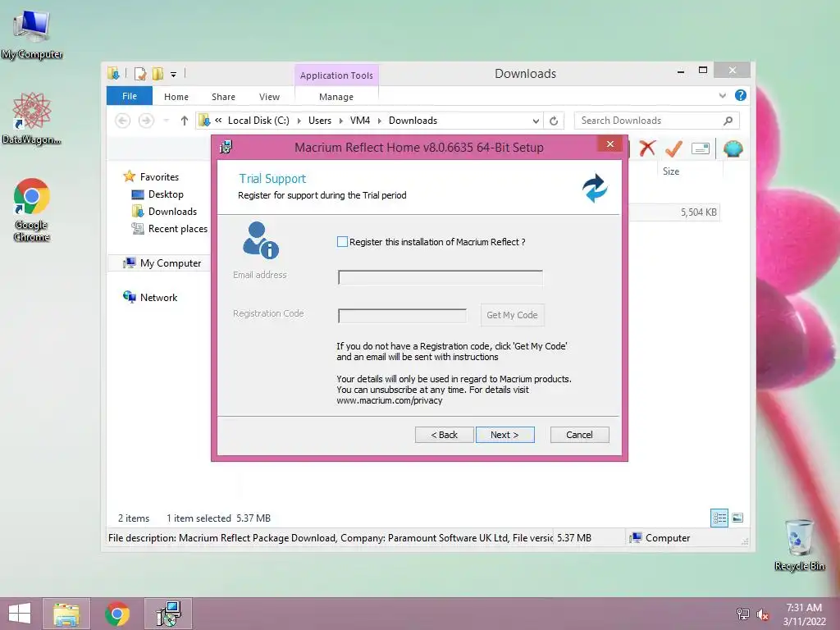Click the muted volume tray icon
The image size is (840, 630).
click(x=763, y=614)
